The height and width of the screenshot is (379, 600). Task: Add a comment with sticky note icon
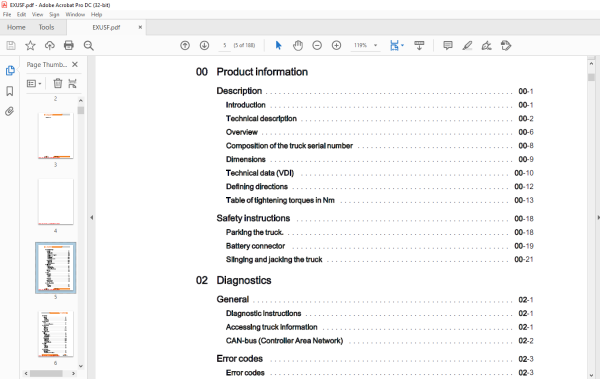pos(448,46)
